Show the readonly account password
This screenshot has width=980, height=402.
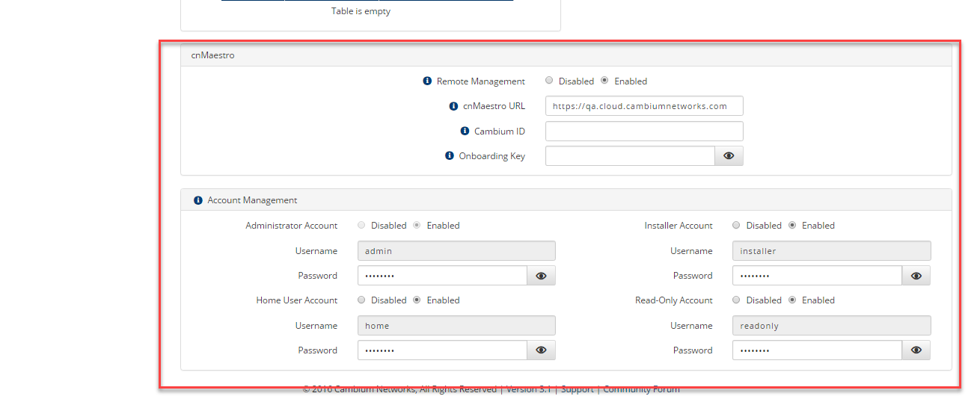[x=916, y=350]
